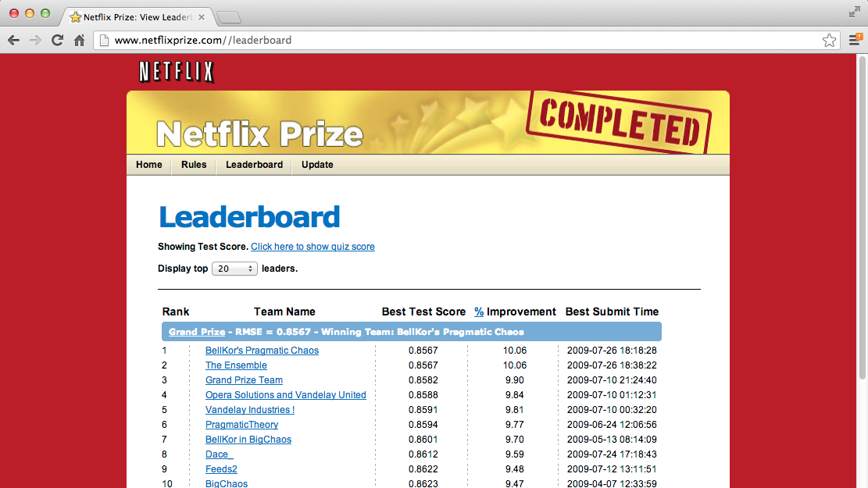The image size is (868, 488).
Task: Focus the address bar URL field
Action: coord(465,40)
